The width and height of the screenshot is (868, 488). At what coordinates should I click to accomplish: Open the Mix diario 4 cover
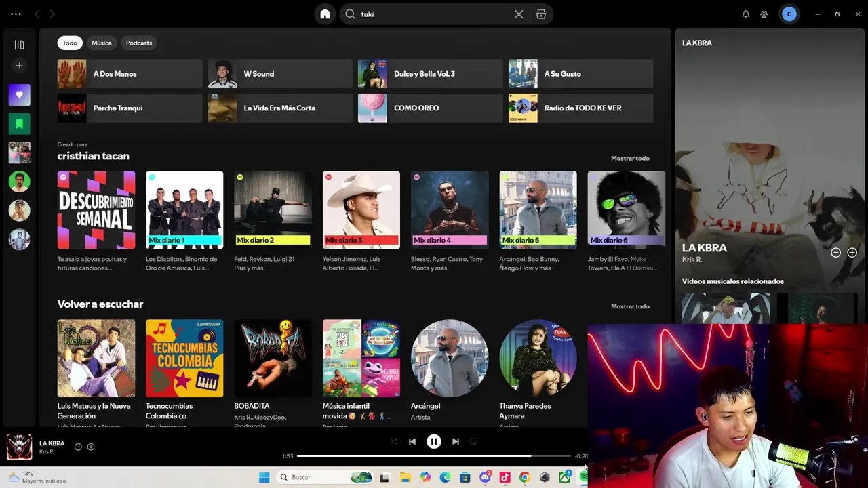(450, 210)
